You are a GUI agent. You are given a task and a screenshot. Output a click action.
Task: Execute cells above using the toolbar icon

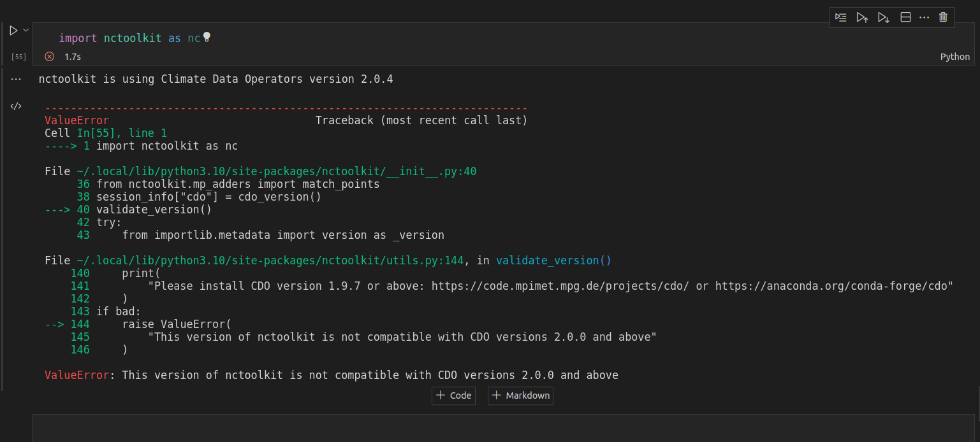(862, 17)
